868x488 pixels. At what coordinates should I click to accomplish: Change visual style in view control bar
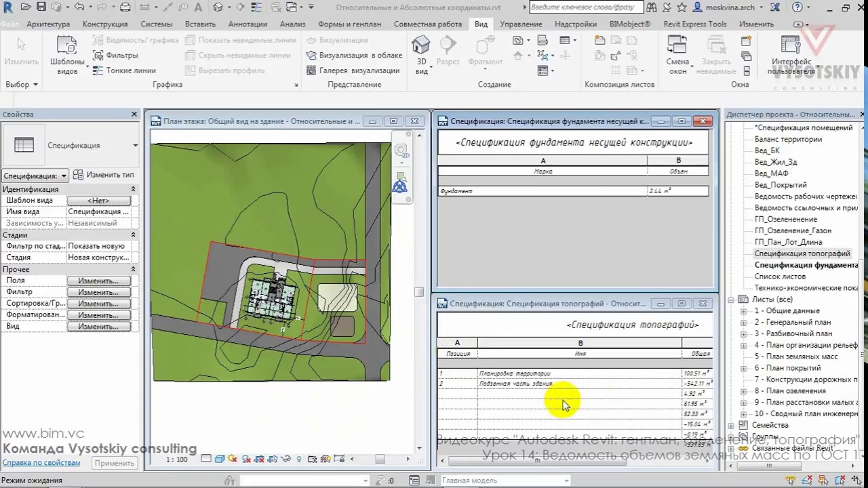pyautogui.click(x=220, y=459)
